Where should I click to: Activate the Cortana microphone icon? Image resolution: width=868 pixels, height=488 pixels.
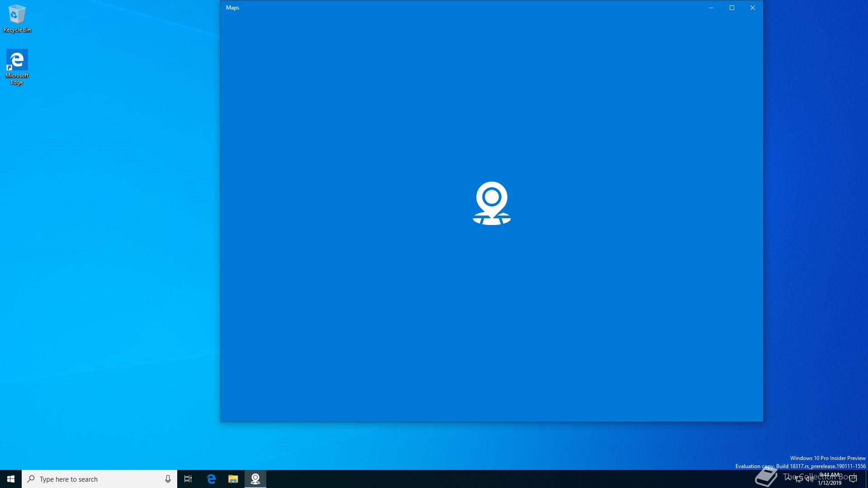click(x=168, y=479)
